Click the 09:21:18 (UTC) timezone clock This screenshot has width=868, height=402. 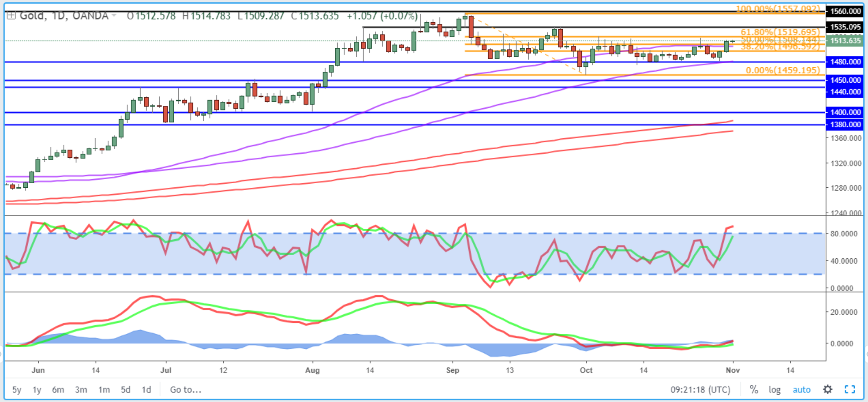[700, 390]
